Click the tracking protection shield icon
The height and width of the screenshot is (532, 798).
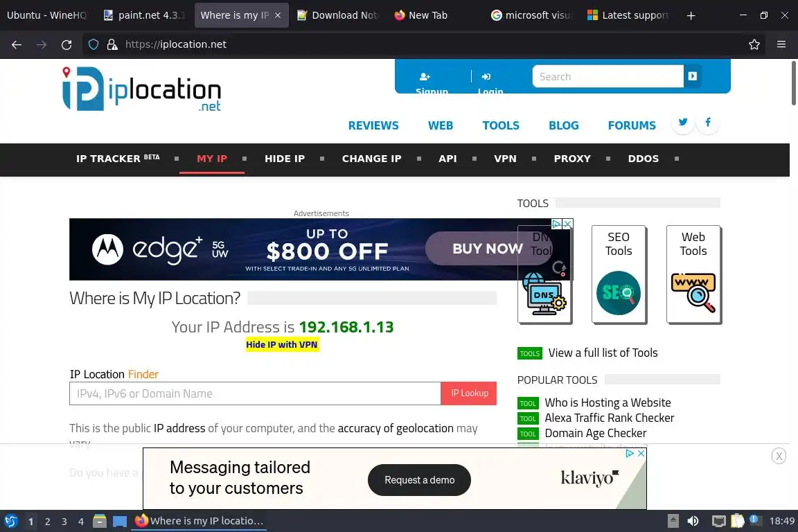click(x=93, y=44)
